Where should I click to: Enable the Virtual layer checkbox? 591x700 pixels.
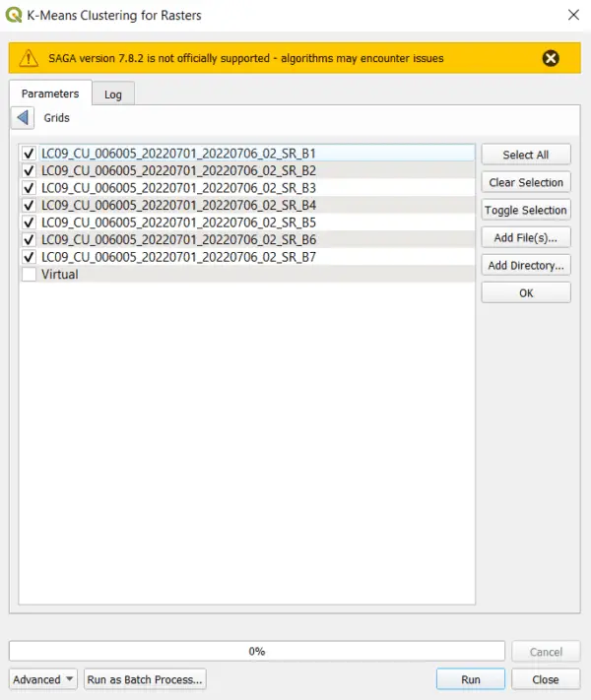(x=29, y=275)
